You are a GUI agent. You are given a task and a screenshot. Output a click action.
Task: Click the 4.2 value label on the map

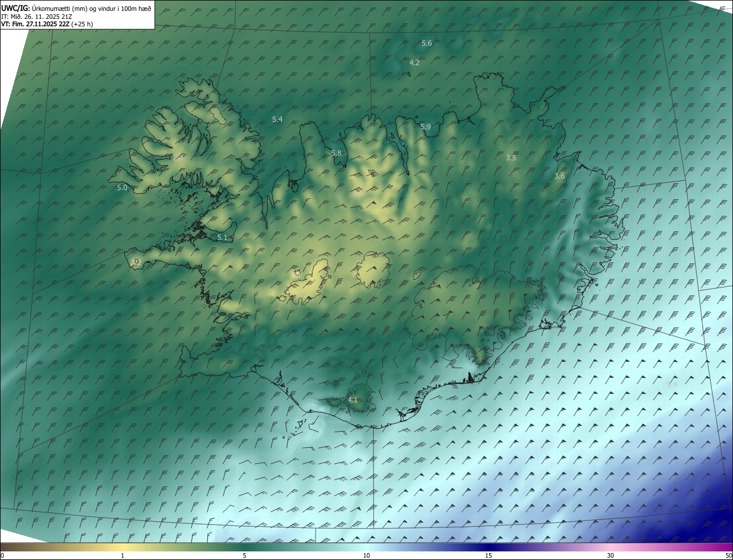pos(415,63)
